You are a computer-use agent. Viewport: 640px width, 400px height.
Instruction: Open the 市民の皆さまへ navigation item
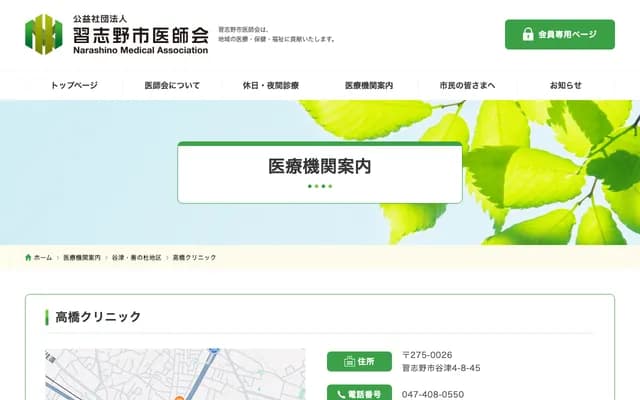(x=467, y=86)
